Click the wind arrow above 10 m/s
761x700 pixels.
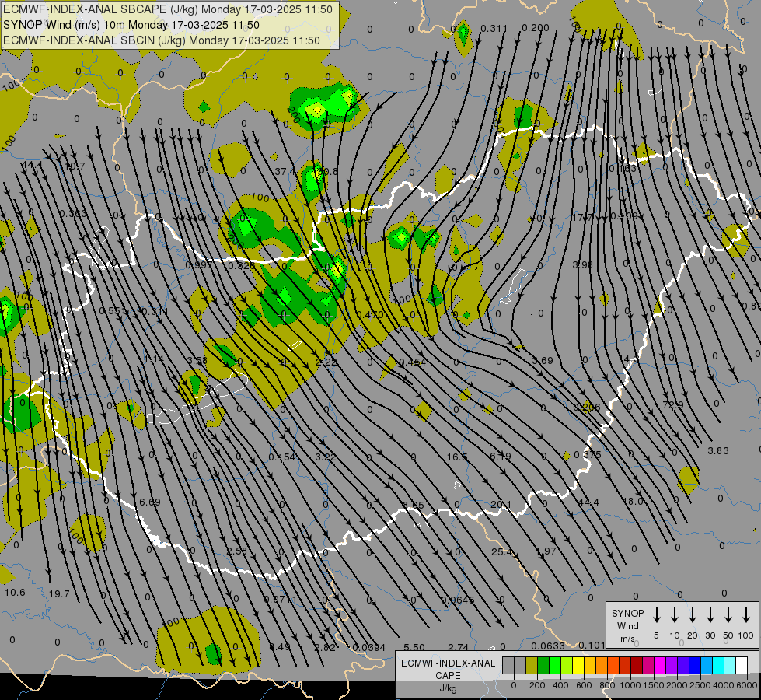674,615
